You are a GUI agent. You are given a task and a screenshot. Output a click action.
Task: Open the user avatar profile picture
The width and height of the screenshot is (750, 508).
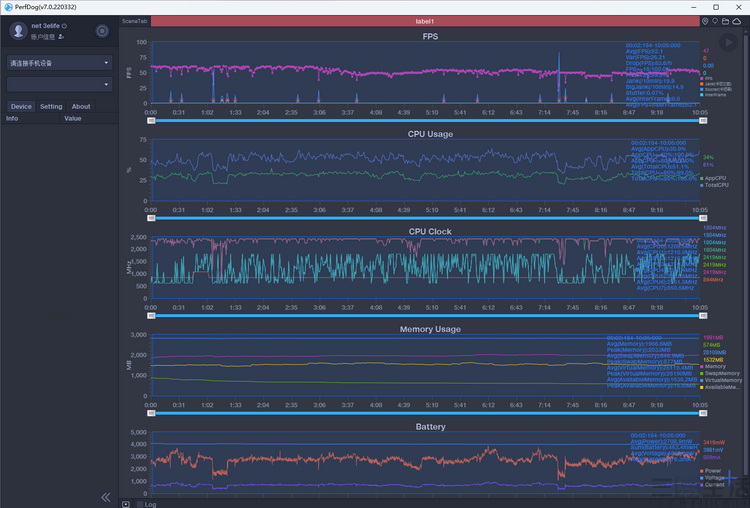click(x=18, y=31)
